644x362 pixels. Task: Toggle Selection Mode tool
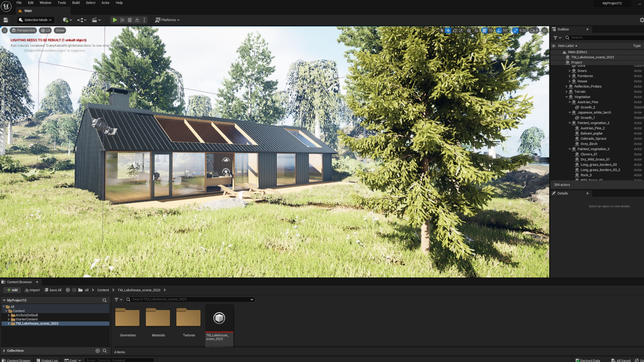pos(36,19)
